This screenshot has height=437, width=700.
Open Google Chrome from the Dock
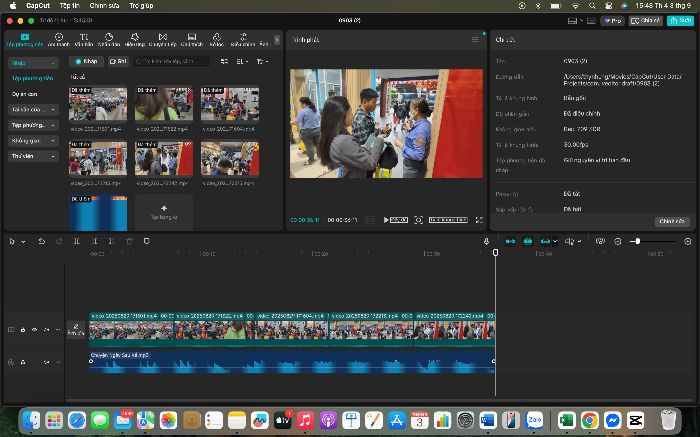pos(589,420)
